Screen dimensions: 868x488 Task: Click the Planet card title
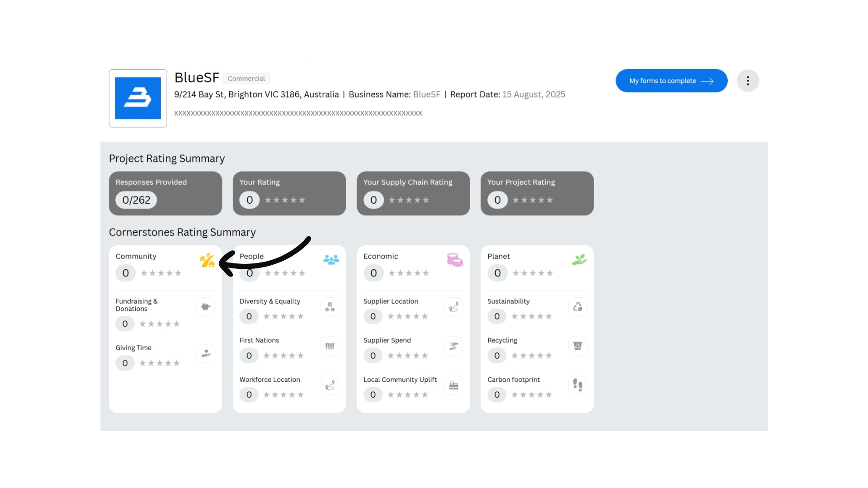pos(499,256)
